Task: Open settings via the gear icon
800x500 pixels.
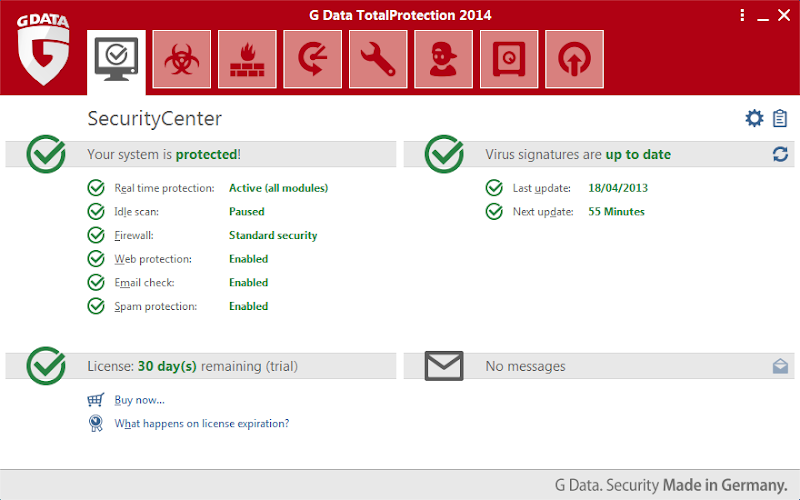Action: pyautogui.click(x=754, y=119)
